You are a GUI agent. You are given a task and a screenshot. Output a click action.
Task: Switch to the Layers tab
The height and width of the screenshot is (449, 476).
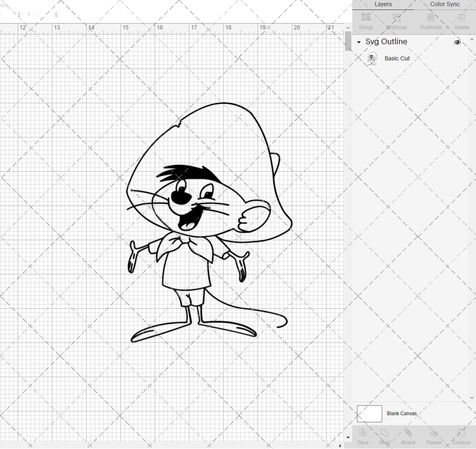click(383, 4)
